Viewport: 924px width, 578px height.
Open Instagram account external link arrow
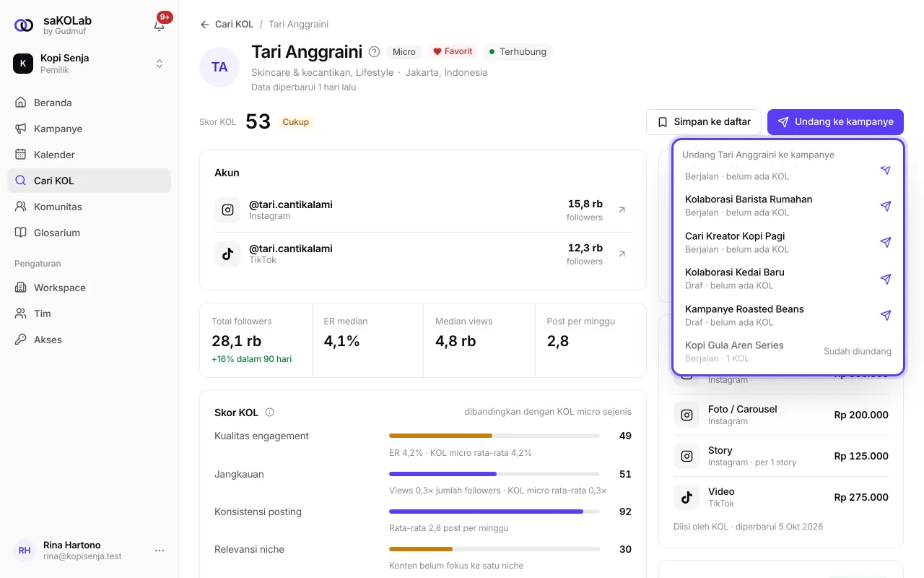tap(622, 210)
